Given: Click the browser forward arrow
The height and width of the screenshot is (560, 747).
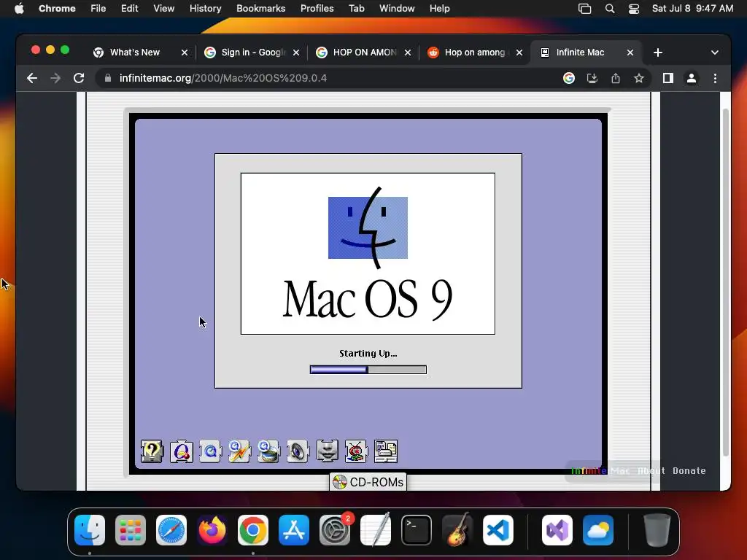Looking at the screenshot, I should [55, 78].
